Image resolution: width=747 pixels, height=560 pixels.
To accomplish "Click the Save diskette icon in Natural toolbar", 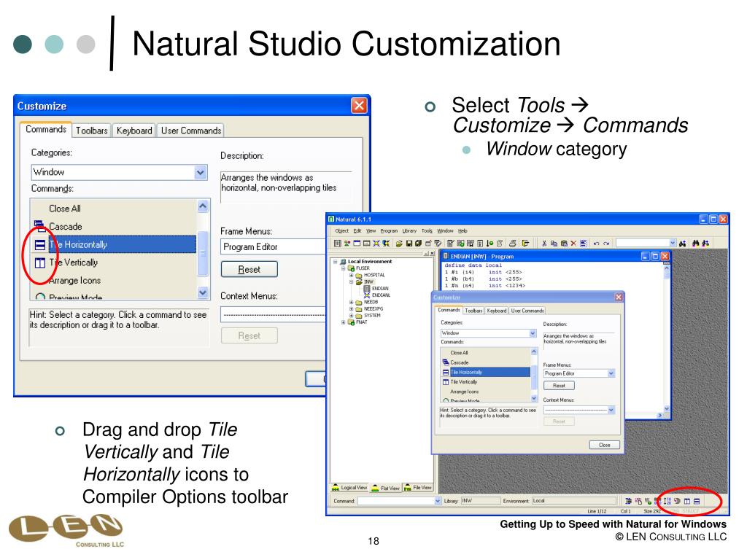I will [409, 244].
